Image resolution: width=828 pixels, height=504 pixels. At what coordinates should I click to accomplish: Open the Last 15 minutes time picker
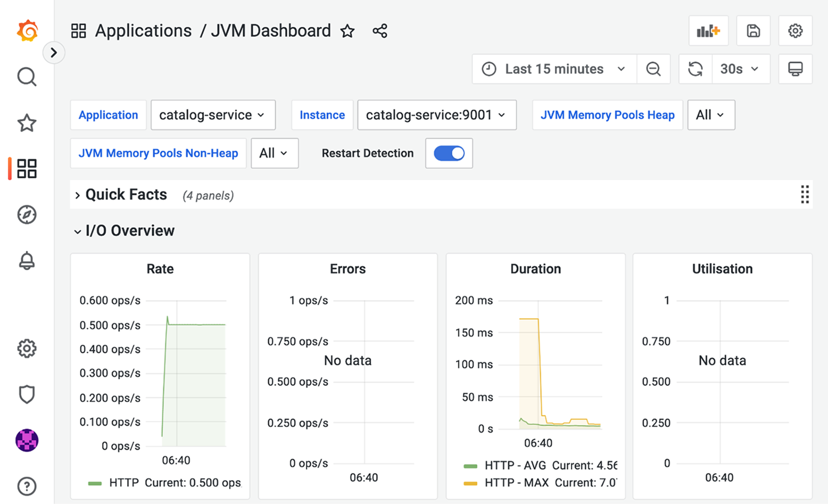click(554, 69)
